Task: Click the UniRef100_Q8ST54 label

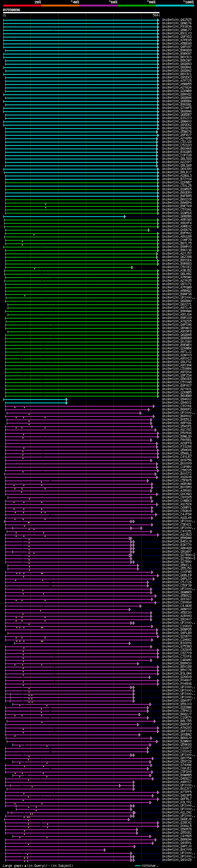Action: click(x=177, y=758)
